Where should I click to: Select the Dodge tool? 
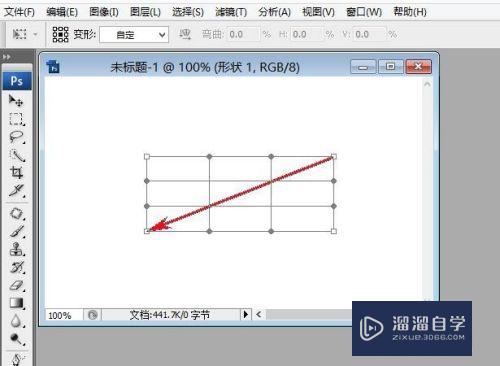tap(17, 339)
